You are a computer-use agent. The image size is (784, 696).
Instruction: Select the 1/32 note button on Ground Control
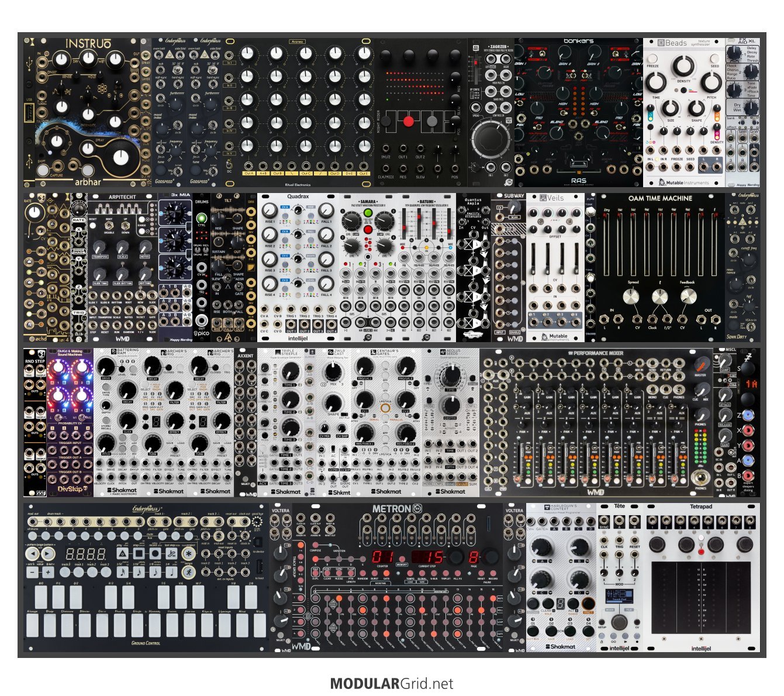(122, 572)
